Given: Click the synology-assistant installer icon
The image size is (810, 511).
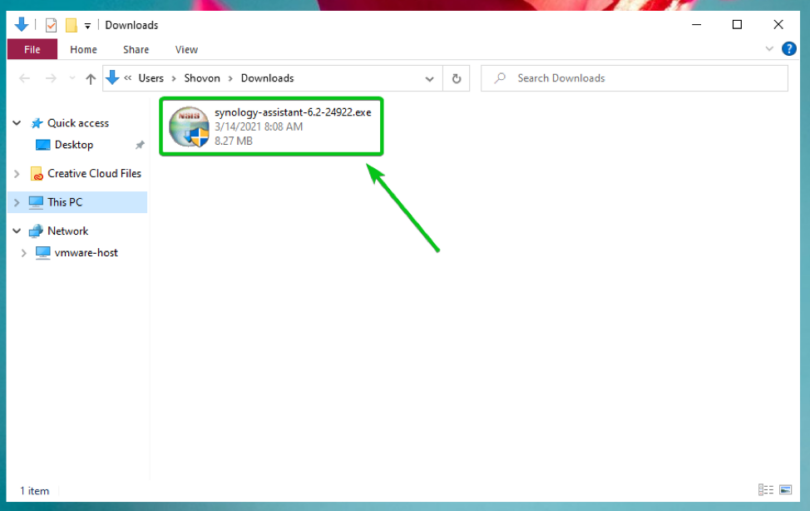Looking at the screenshot, I should 189,127.
